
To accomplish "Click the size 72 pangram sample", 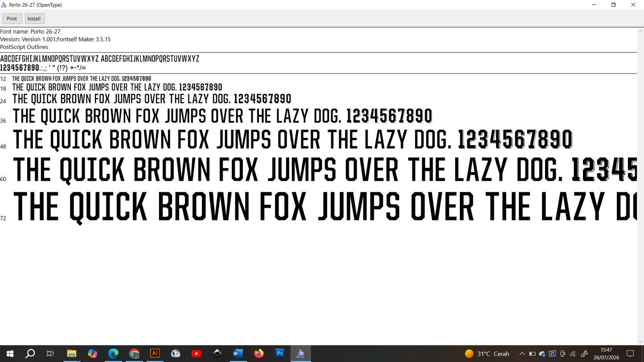I will click(325, 207).
